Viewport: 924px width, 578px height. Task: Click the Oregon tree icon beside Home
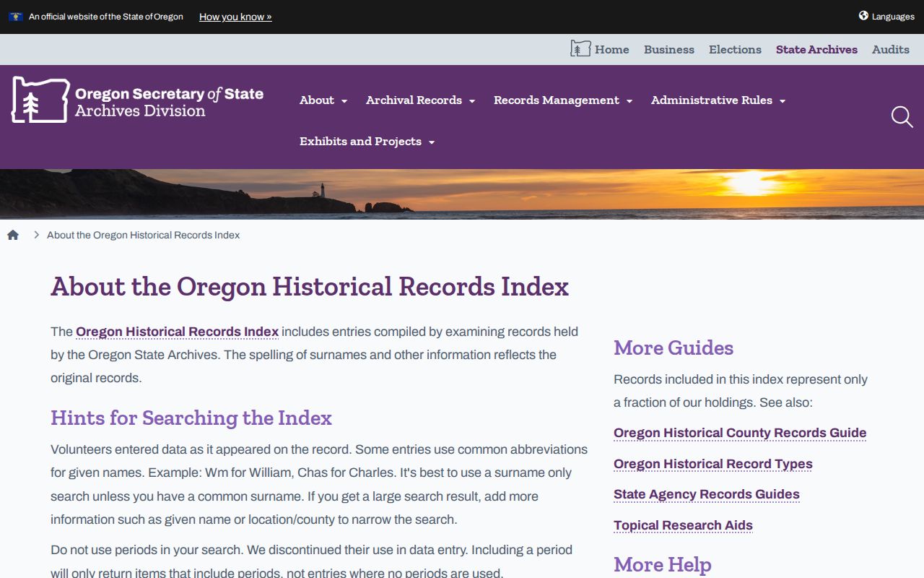(580, 49)
